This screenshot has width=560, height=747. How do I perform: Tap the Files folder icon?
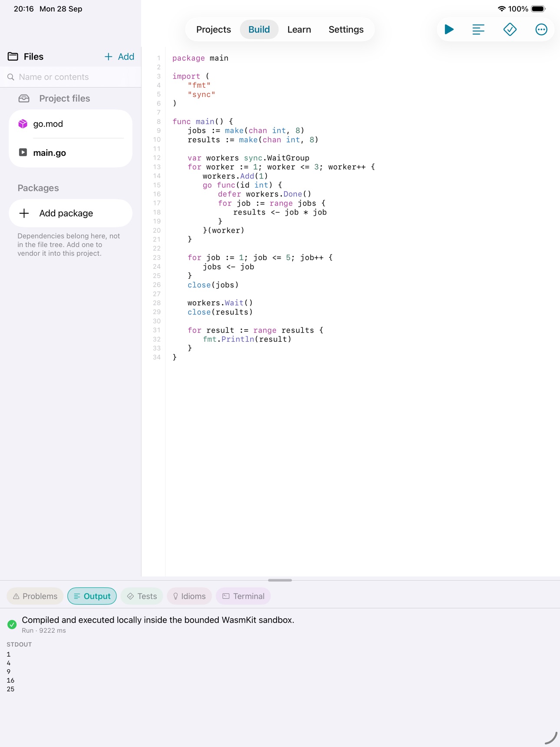coord(13,56)
